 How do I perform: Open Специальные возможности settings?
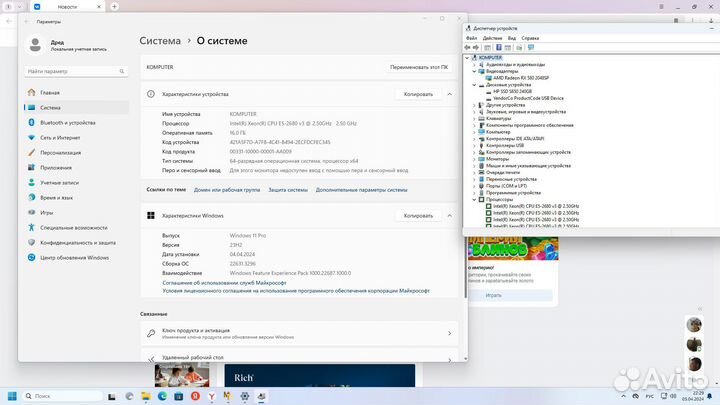pyautogui.click(x=76, y=228)
